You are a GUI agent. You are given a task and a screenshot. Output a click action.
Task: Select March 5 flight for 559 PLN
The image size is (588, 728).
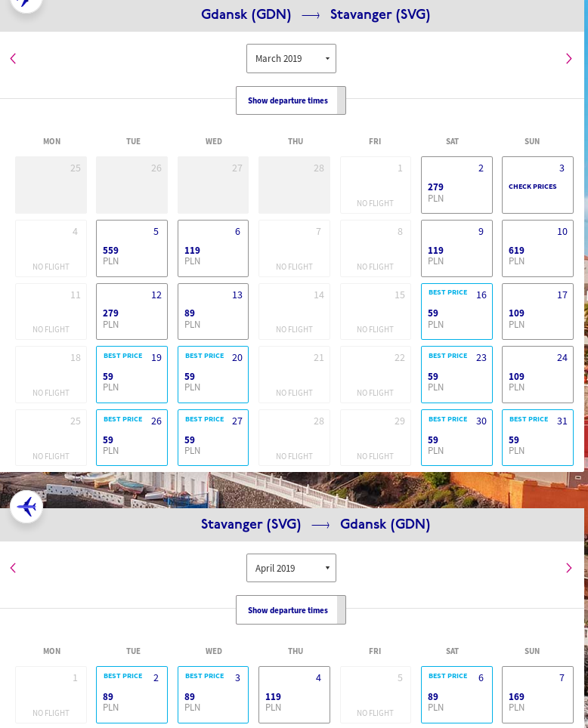click(x=132, y=248)
